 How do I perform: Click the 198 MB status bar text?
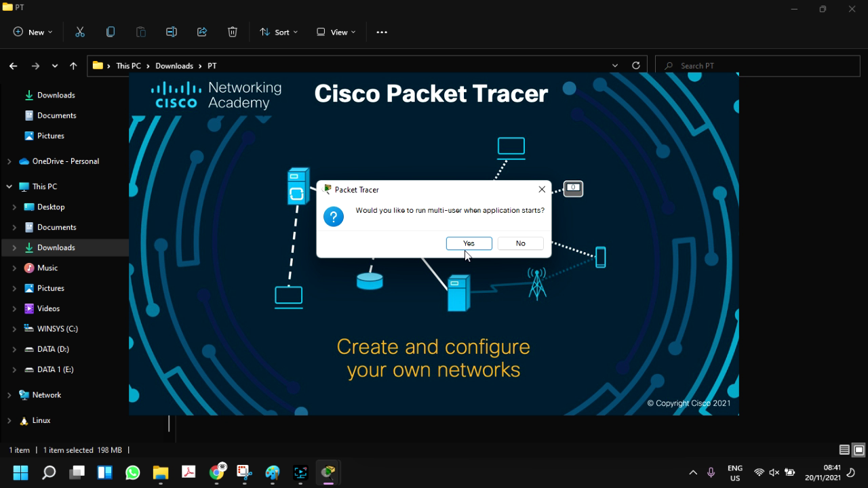point(110,450)
